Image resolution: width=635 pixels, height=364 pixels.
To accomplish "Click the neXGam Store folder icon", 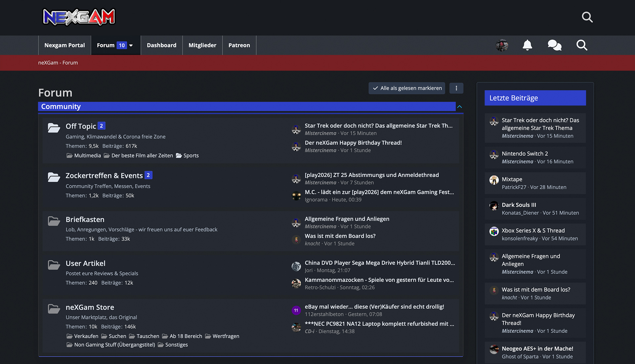I will 54,309.
